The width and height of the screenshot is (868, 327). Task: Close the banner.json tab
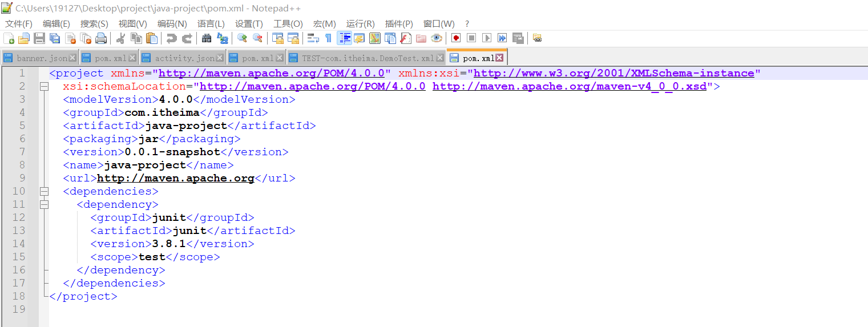coord(72,58)
